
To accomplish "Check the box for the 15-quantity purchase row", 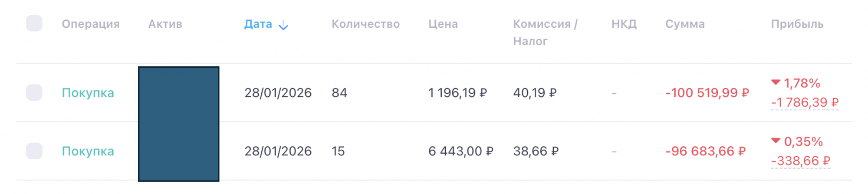I will pos(34,151).
